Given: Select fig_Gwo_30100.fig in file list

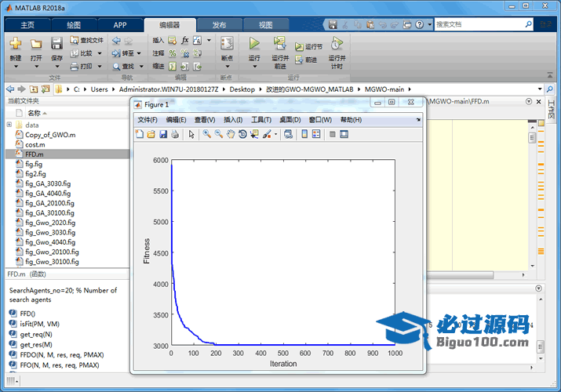Looking at the screenshot, I should point(52,262).
